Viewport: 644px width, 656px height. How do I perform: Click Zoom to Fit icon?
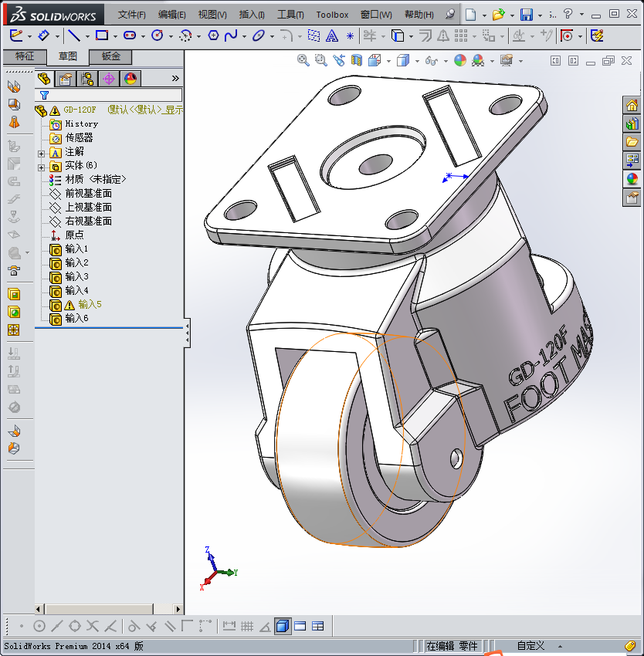pos(303,61)
